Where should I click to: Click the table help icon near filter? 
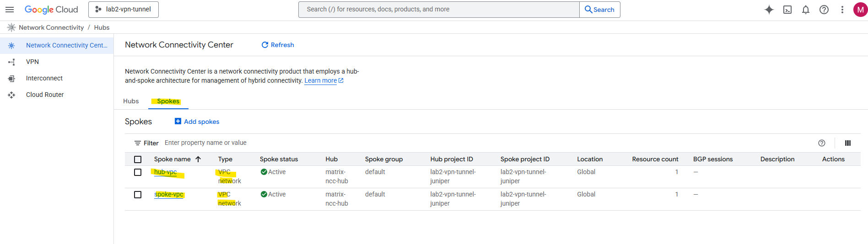821,143
